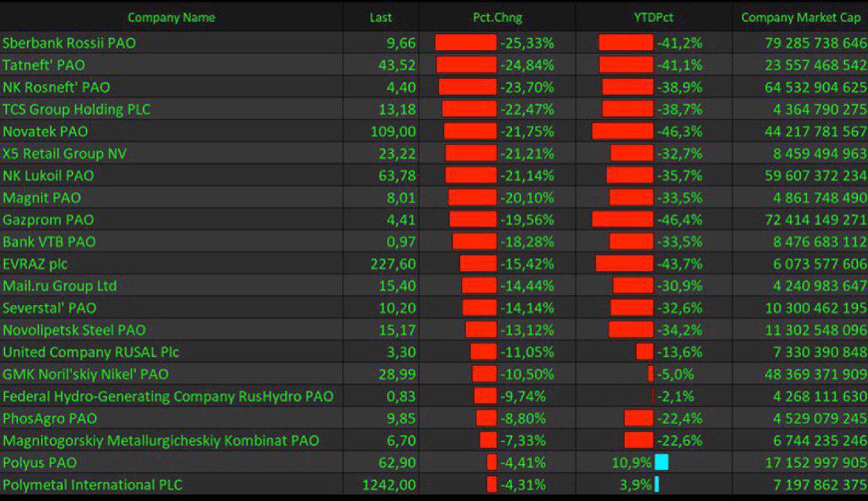
Task: Select Mail.ru Group Ltd name
Action: pyautogui.click(x=59, y=286)
